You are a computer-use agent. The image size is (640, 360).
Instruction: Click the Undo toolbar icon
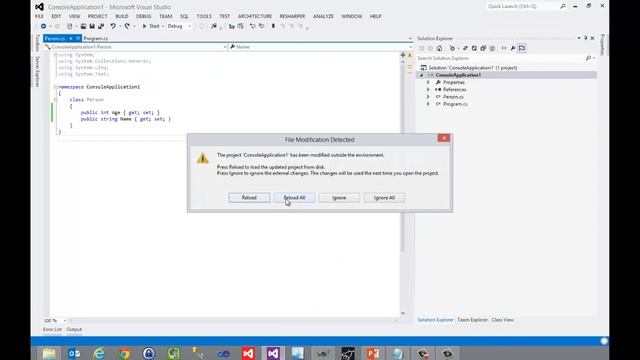pyautogui.click(x=113, y=26)
